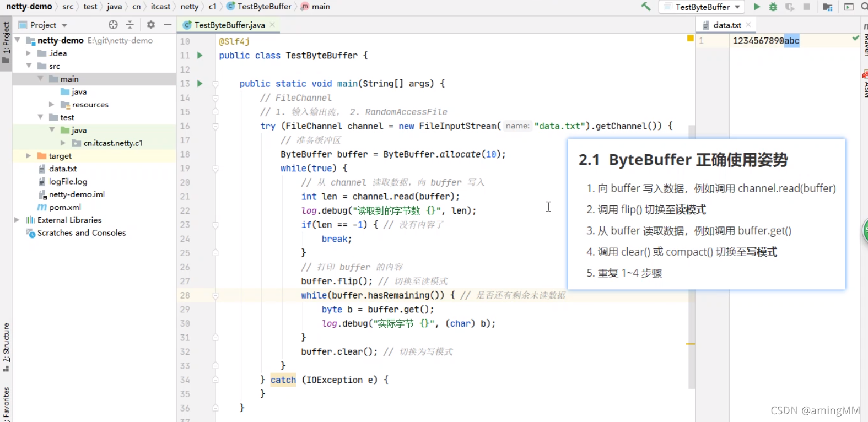Collapse the test folder node
Viewport: 868px width, 422px height.
pos(40,117)
